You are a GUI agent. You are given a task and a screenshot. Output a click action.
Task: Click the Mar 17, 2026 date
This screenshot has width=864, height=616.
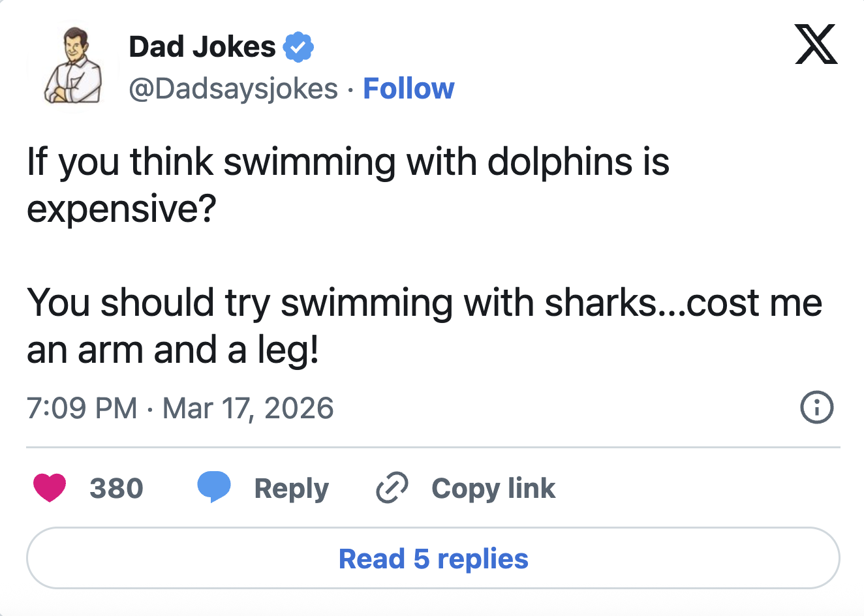pos(248,408)
